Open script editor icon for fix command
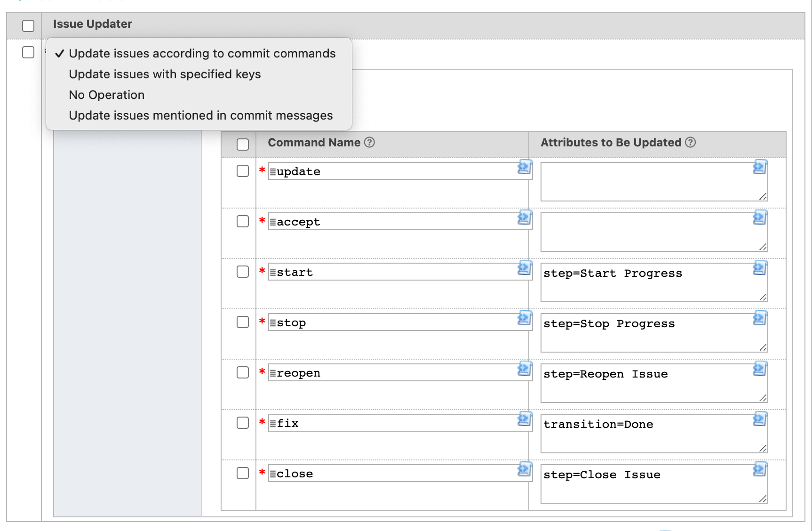The width and height of the screenshot is (812, 531). [525, 419]
